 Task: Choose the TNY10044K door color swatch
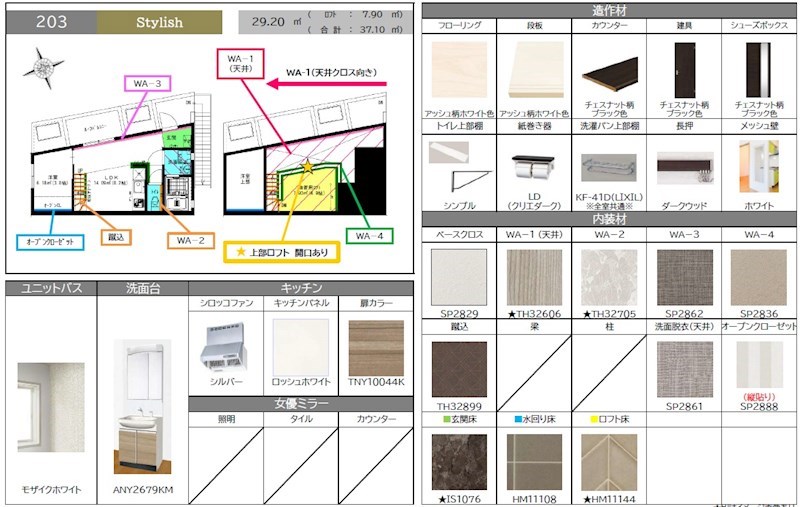pyautogui.click(x=376, y=346)
